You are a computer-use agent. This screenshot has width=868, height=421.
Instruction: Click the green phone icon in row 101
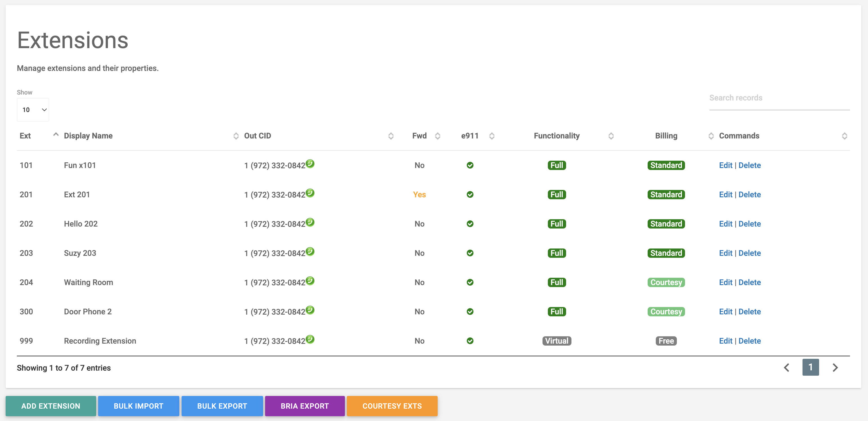(x=310, y=164)
